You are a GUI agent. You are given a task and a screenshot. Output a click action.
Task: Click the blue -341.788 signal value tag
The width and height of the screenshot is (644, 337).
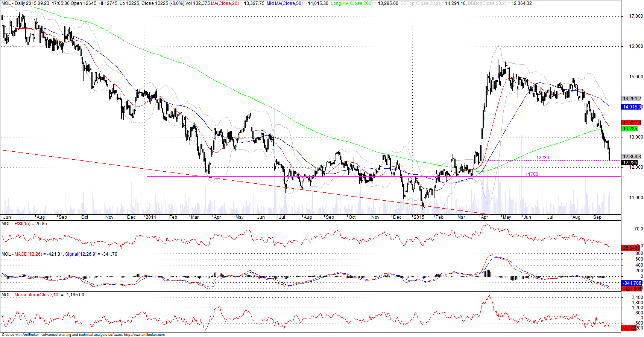[632, 283]
